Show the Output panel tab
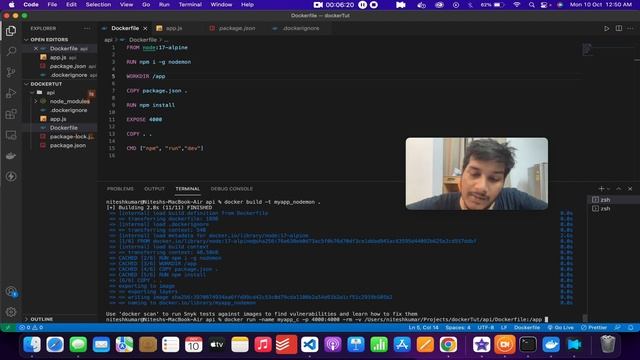640x360 pixels. click(x=154, y=189)
